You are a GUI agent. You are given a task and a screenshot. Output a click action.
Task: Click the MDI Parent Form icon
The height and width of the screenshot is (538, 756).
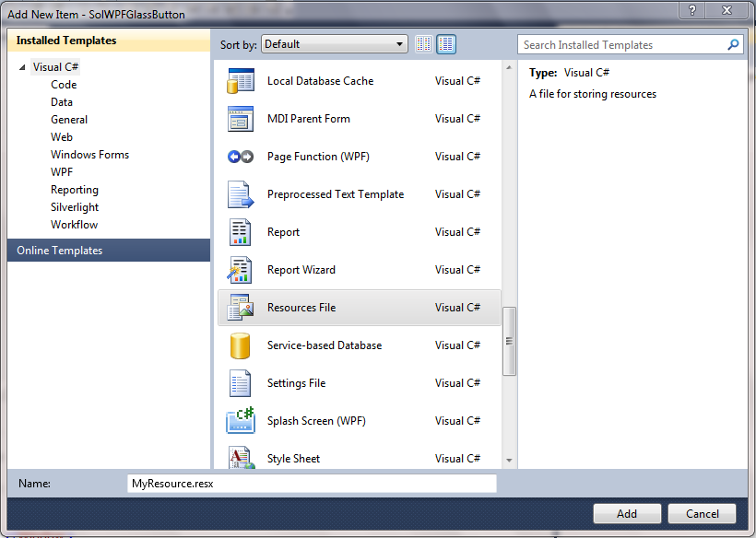[240, 119]
